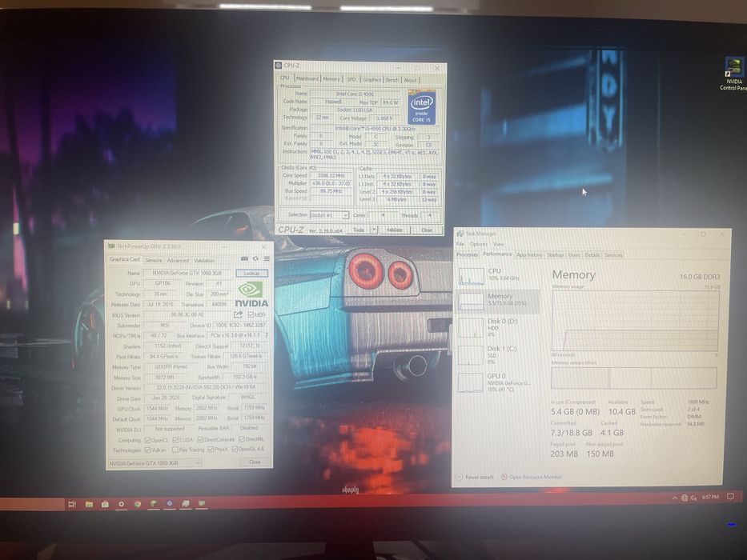Switch to Sensors tab in GPU-Z

point(154,260)
